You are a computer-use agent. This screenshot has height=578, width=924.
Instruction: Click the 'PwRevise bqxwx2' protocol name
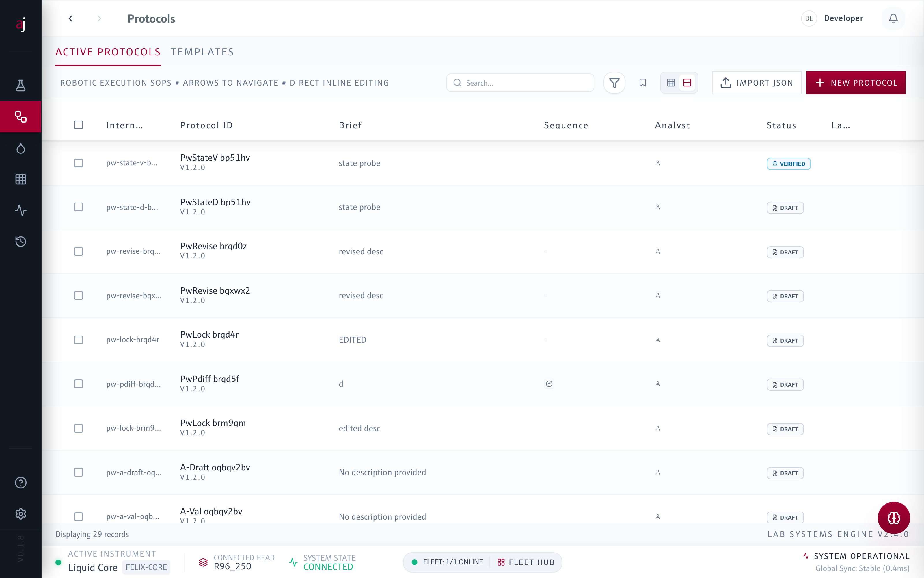click(x=215, y=290)
